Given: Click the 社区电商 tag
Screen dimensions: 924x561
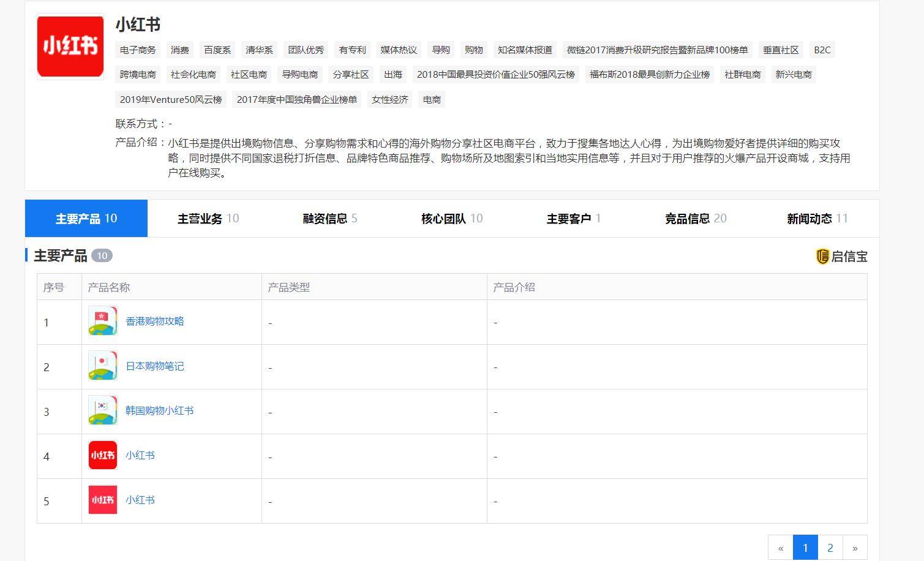Looking at the screenshot, I should (x=249, y=75).
